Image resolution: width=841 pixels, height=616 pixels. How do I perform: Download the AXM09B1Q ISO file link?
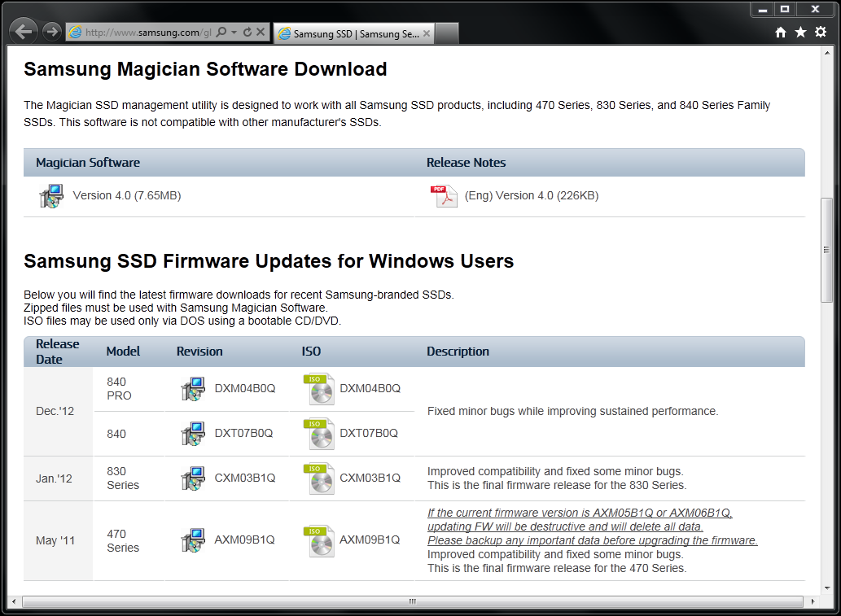(x=370, y=540)
